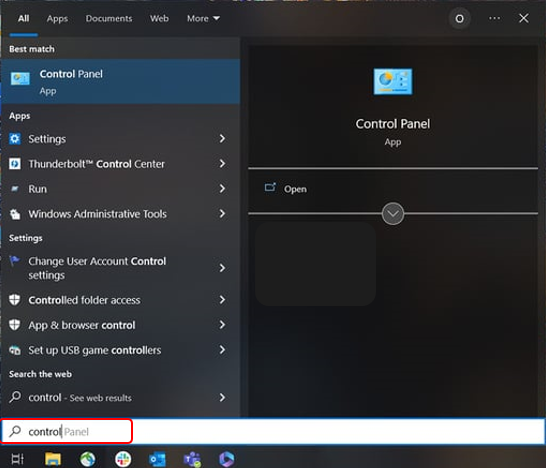546x468 pixels.
Task: Open File Explorer from the taskbar
Action: pos(53,459)
